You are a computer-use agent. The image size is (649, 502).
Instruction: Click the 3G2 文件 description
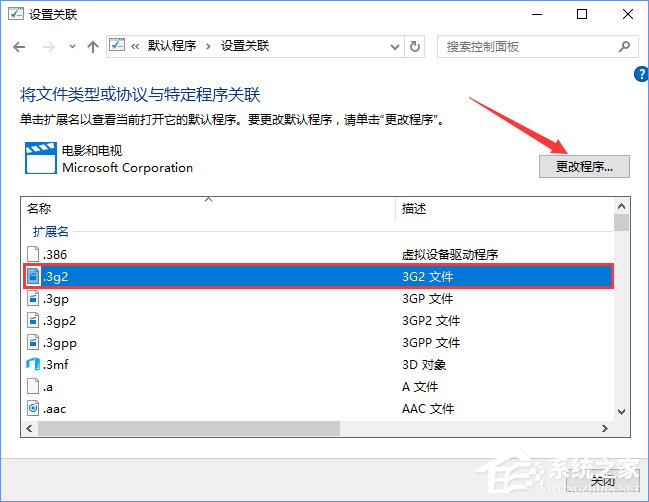point(428,276)
